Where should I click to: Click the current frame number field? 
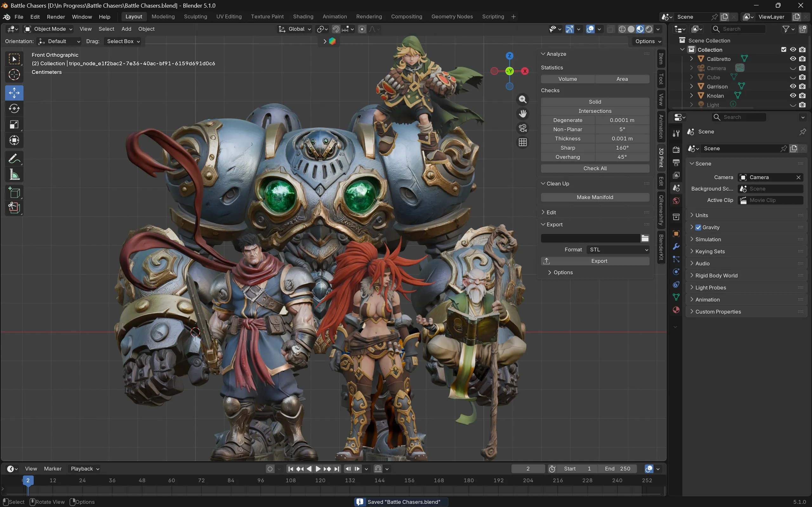click(528, 469)
